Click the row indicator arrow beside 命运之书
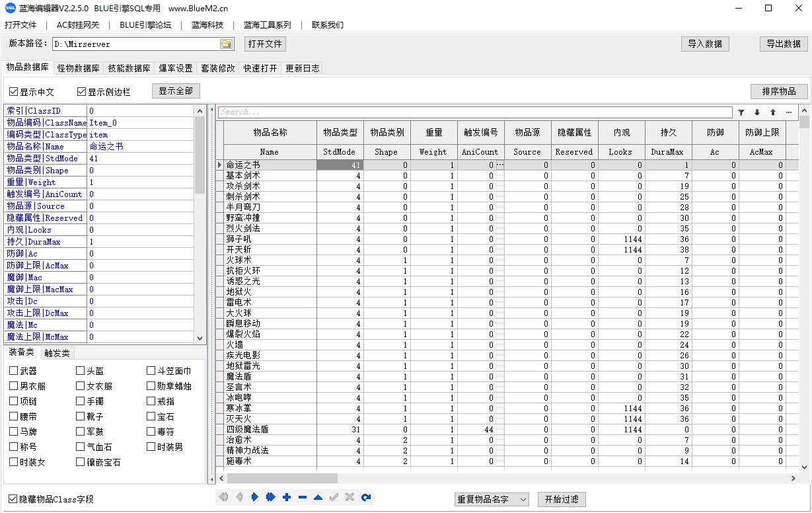This screenshot has width=812, height=513. click(220, 165)
